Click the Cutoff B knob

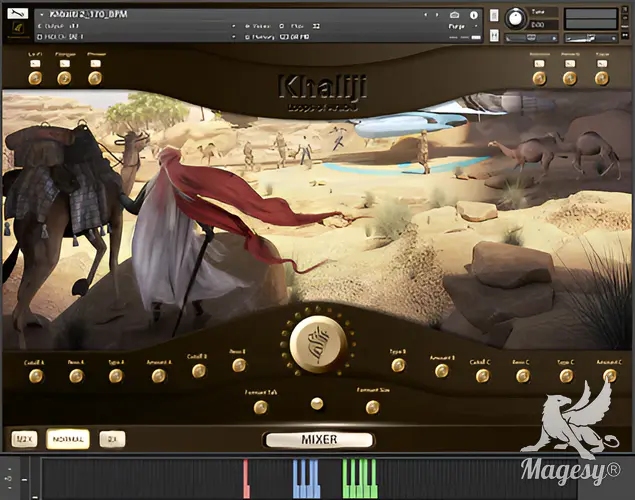(199, 371)
